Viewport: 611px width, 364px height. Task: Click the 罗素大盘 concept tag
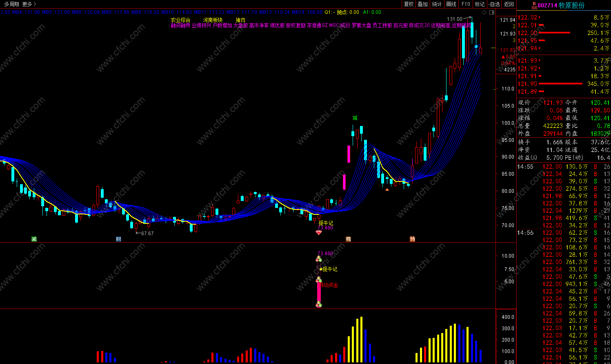(x=362, y=25)
